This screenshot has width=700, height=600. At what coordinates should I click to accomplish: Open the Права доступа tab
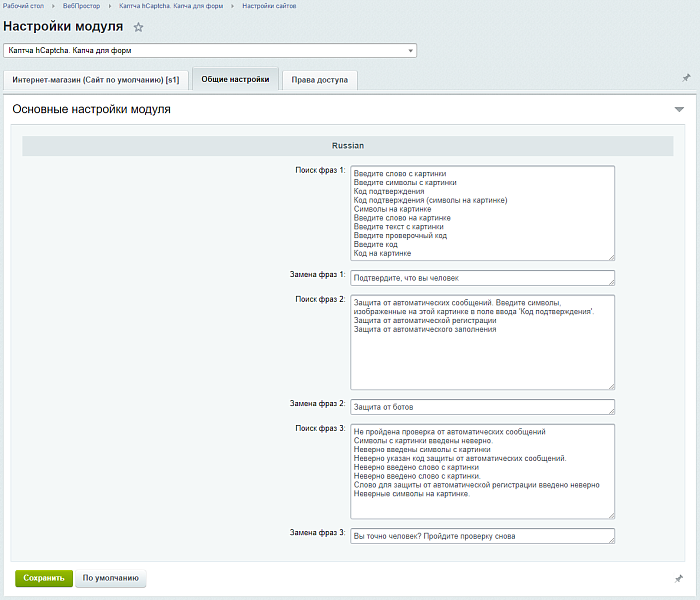pyautogui.click(x=319, y=79)
